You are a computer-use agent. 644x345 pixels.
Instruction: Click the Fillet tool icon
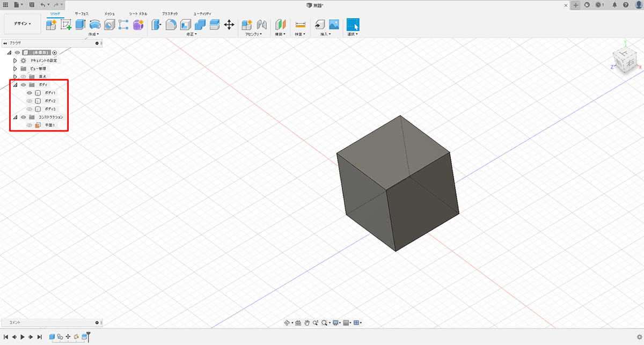click(171, 25)
